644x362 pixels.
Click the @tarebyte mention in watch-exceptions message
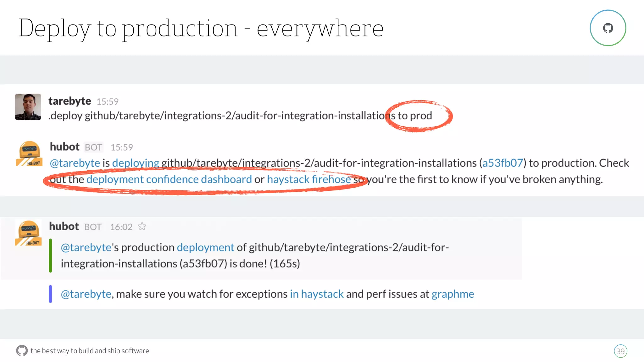click(86, 294)
